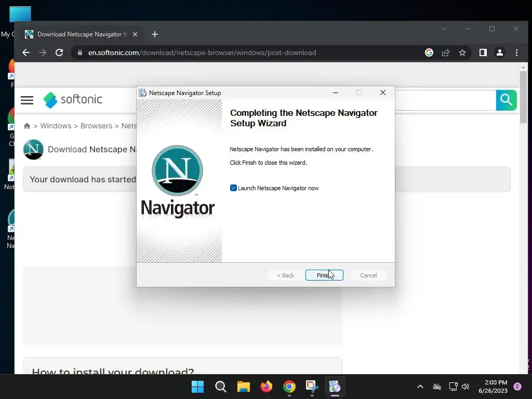Image resolution: width=532 pixels, height=399 pixels.
Task: Open the volume tray icon
Action: point(465,387)
